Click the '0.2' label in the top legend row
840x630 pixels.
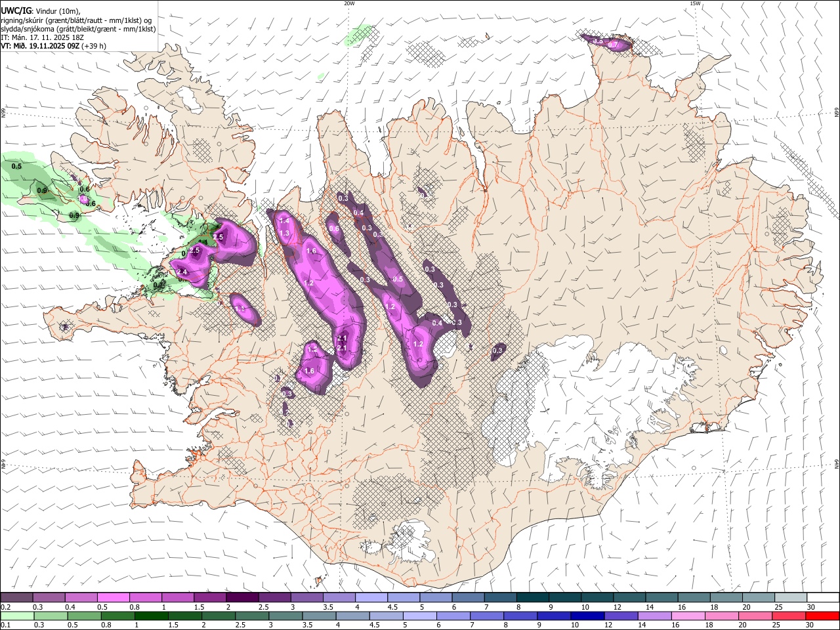[x=5, y=607]
